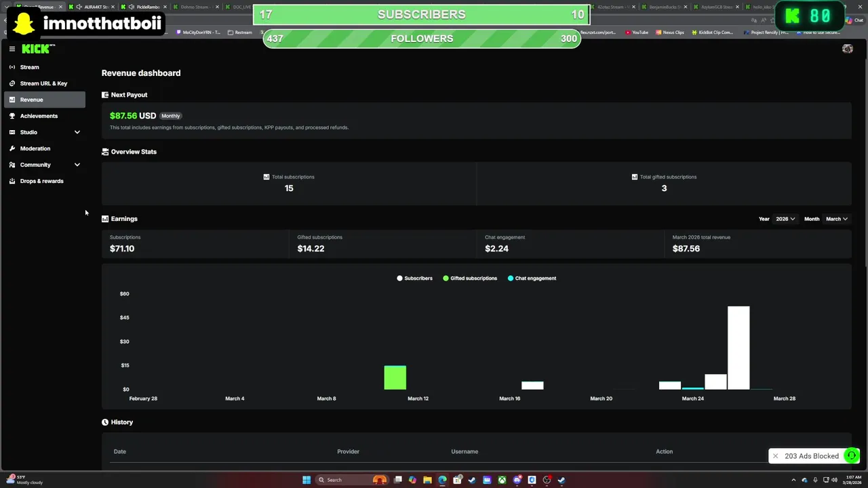
Task: Open Drops & rewards page
Action: [45, 181]
